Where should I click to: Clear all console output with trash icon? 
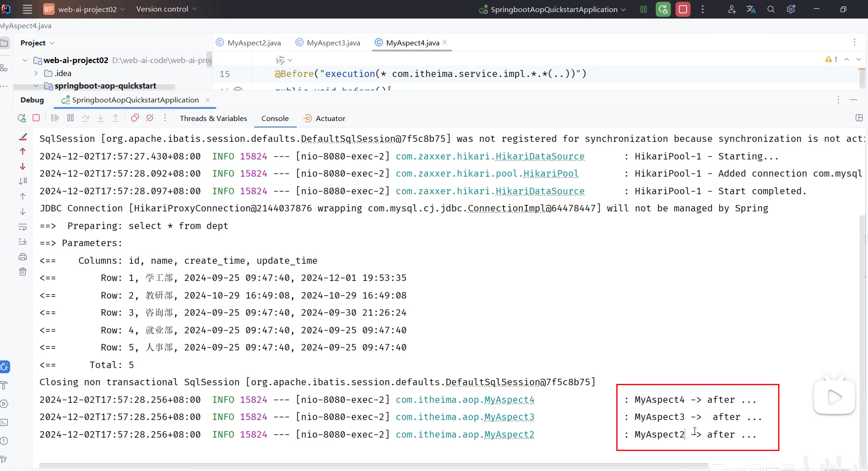[x=23, y=272]
